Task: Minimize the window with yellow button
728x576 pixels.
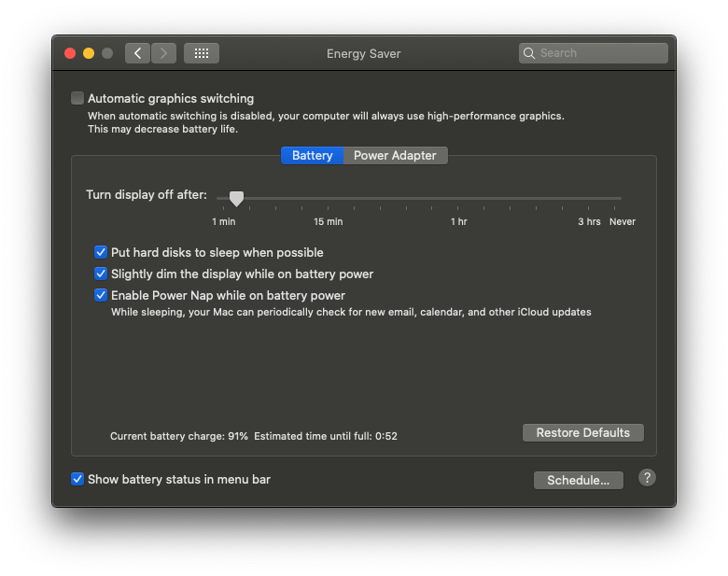Action: click(89, 53)
